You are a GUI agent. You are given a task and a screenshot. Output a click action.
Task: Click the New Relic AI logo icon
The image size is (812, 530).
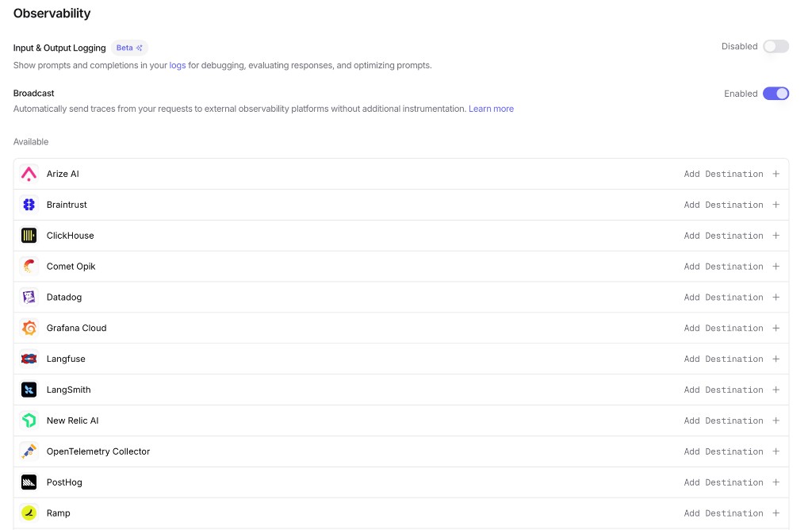pyautogui.click(x=29, y=421)
